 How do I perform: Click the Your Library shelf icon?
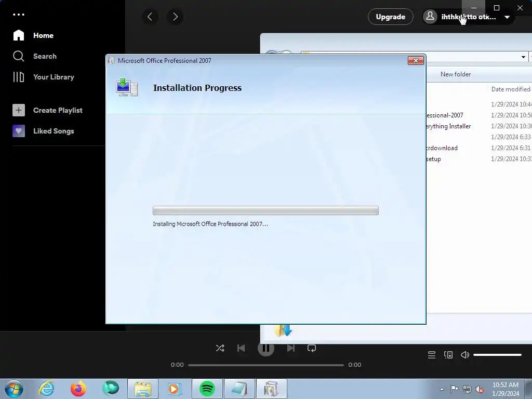point(19,77)
